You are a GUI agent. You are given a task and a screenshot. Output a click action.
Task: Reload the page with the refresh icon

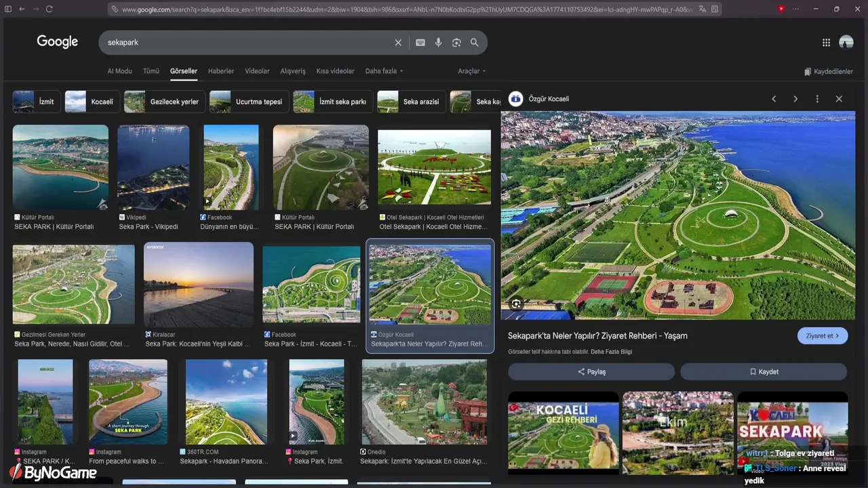click(x=49, y=9)
